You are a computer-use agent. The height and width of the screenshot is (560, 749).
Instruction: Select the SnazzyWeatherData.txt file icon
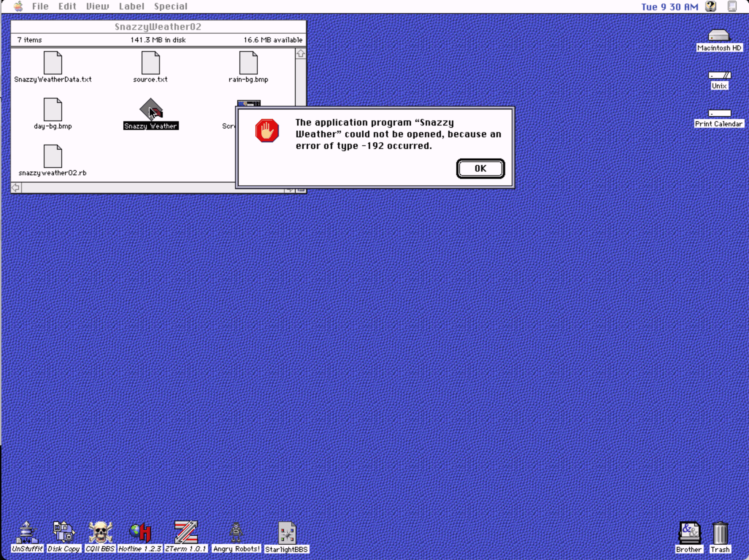(53, 63)
